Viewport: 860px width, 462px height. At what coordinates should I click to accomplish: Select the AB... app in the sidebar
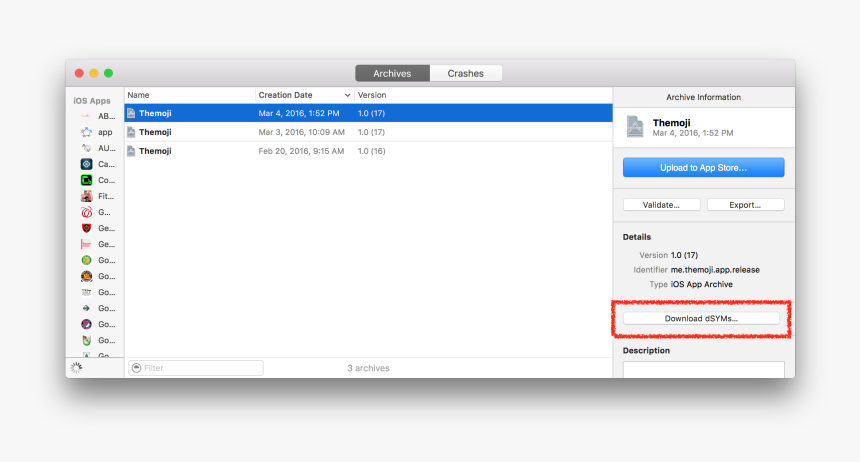pos(97,116)
